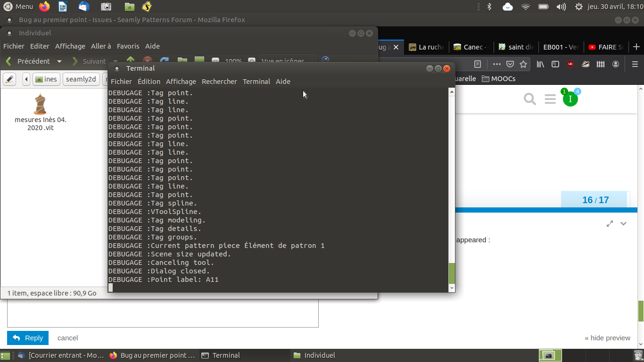Image resolution: width=644 pixels, height=362 pixels.
Task: Open the Firefox launcher in top panel
Action: [44, 7]
